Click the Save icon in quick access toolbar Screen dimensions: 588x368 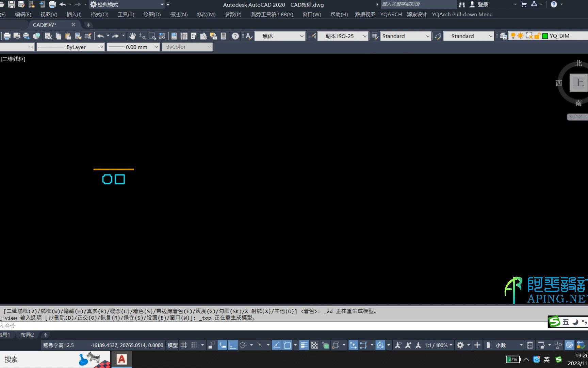12,4
